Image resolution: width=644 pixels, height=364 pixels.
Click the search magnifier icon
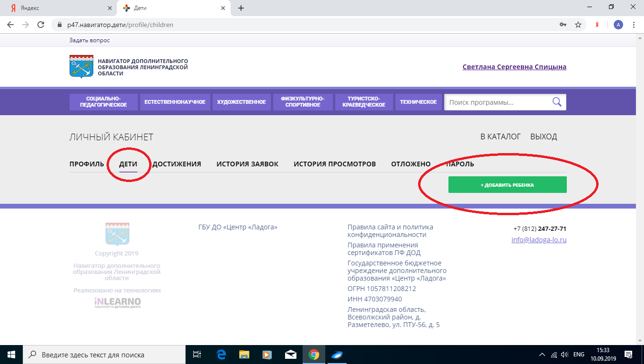click(x=557, y=102)
